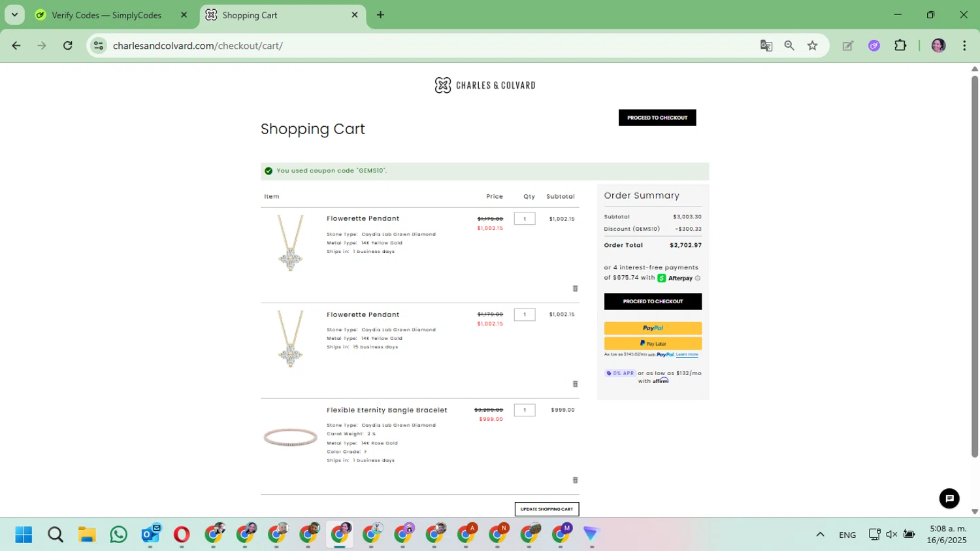
Task: Open the Windows Start menu
Action: (x=24, y=535)
